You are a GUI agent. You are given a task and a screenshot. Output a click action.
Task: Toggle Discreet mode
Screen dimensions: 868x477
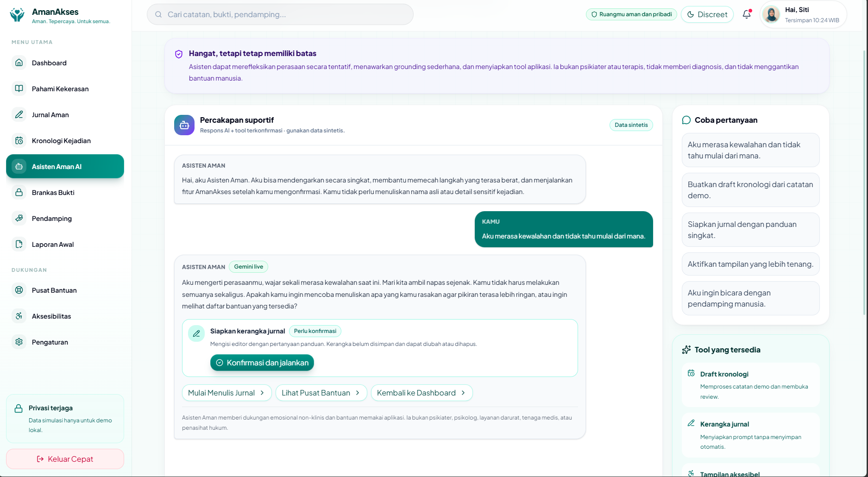click(707, 14)
